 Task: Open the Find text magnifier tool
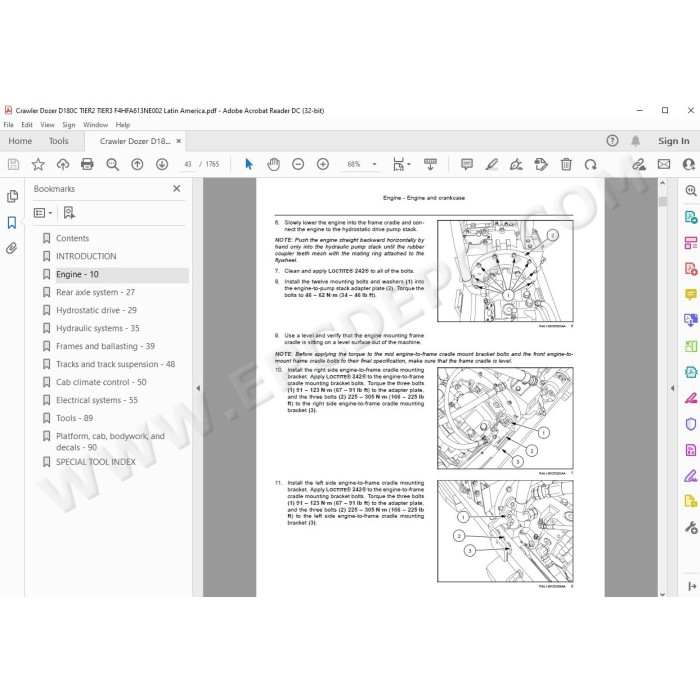(112, 164)
